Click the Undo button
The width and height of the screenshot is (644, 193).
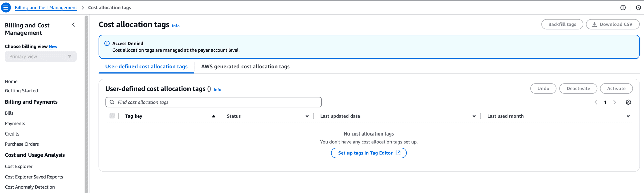(x=543, y=88)
